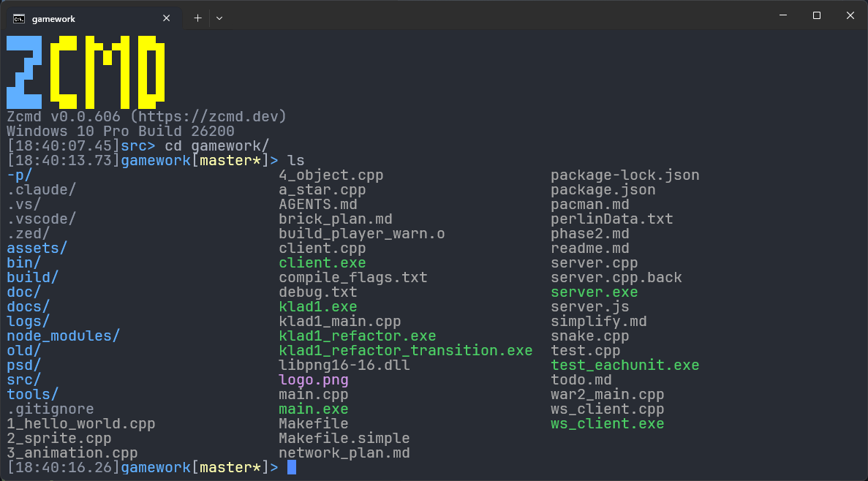Click the 'libpng16-16.dll' file name
This screenshot has width=868, height=481.
coord(344,366)
